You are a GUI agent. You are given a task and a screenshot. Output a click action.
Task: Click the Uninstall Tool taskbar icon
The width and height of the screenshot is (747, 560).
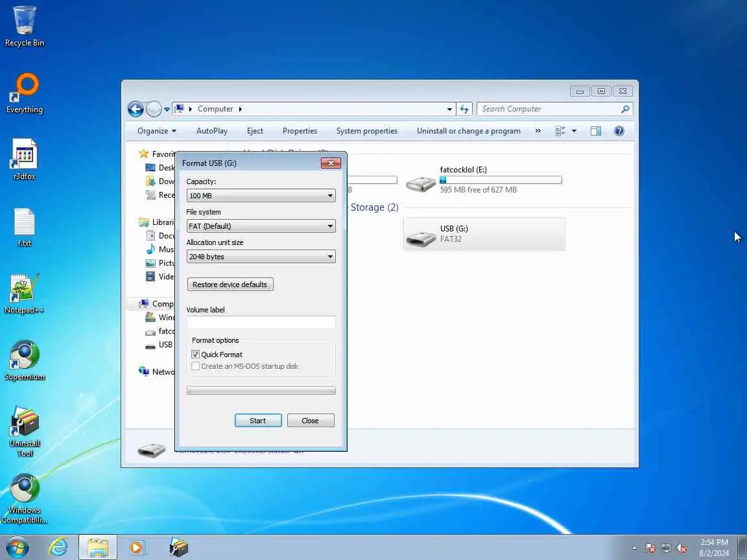pos(179,548)
